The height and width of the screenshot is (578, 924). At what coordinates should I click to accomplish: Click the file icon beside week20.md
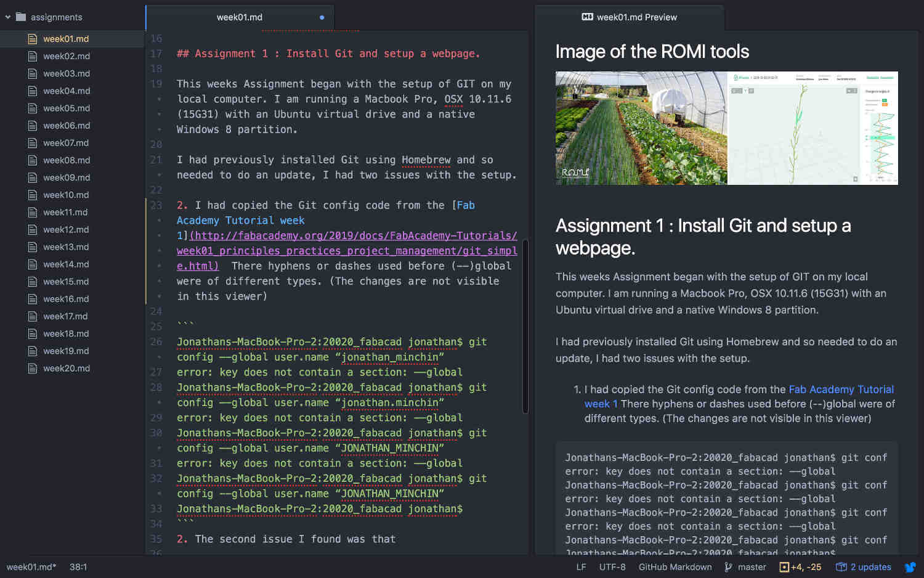click(x=33, y=368)
